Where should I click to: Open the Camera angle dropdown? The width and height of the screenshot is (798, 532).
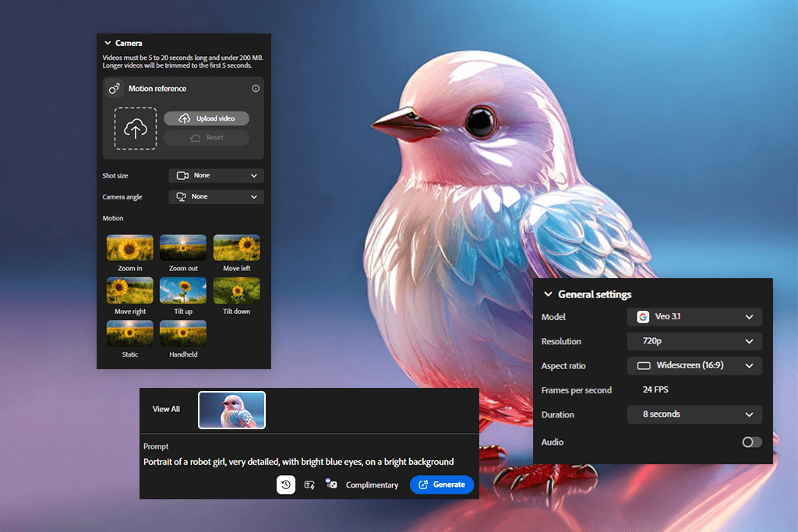(217, 197)
